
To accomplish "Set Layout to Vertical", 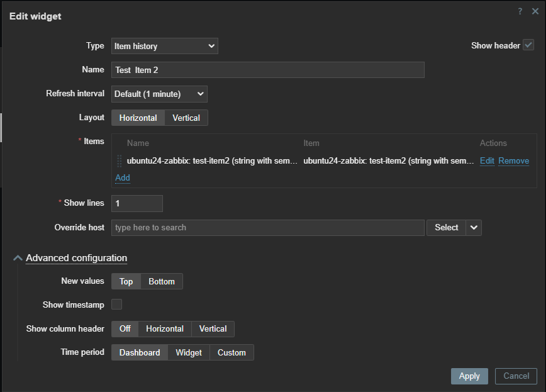I will point(186,118).
